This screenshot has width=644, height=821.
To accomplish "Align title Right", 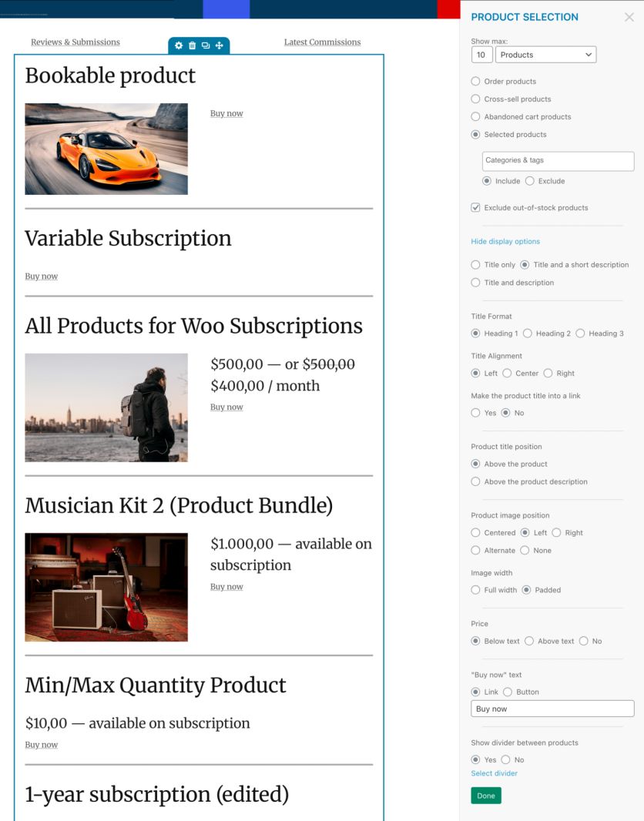I will click(x=548, y=374).
